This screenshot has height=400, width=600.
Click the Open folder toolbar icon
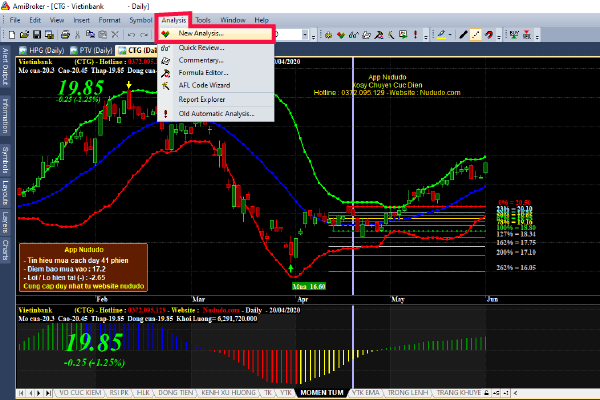[x=24, y=35]
